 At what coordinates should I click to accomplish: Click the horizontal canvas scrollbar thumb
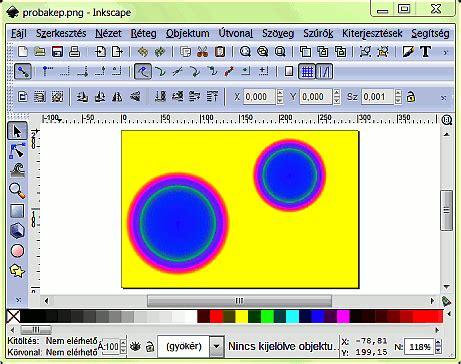[239, 301]
